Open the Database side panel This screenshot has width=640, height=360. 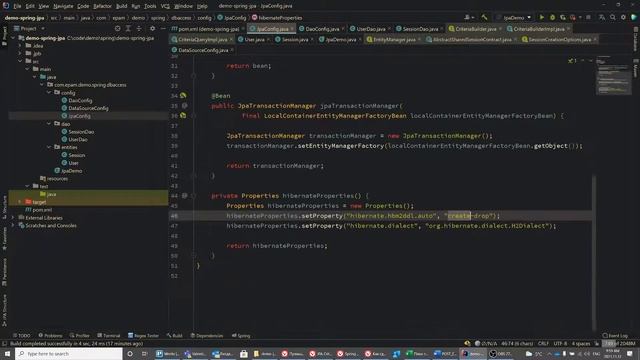(x=636, y=40)
